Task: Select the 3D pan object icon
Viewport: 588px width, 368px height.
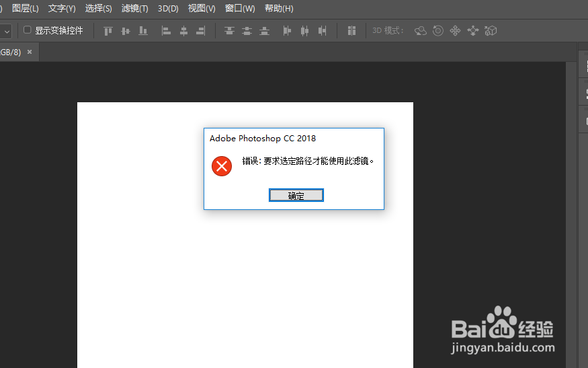Action: tap(455, 31)
